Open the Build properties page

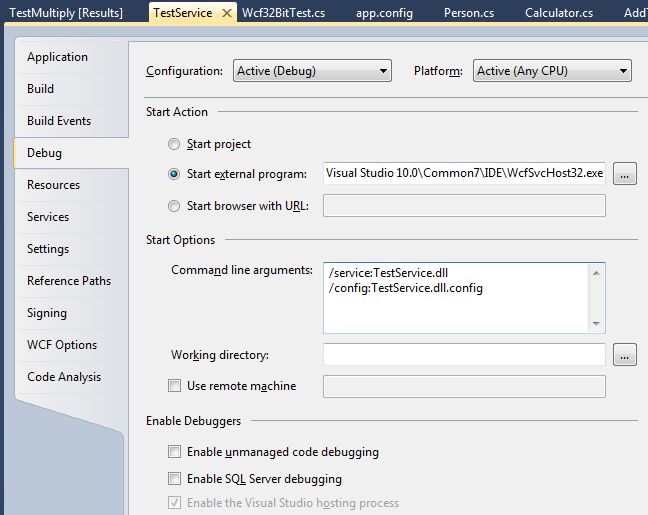(x=40, y=88)
